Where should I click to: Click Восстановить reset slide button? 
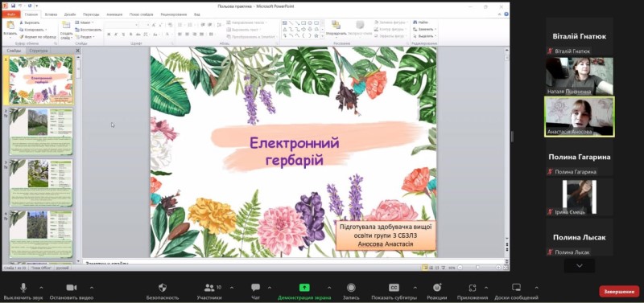click(x=89, y=30)
